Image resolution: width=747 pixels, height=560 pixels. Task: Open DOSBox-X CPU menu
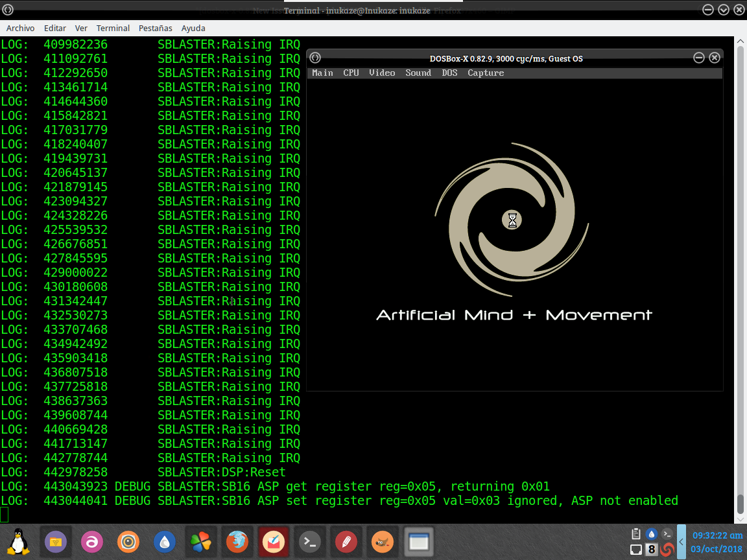351,73
